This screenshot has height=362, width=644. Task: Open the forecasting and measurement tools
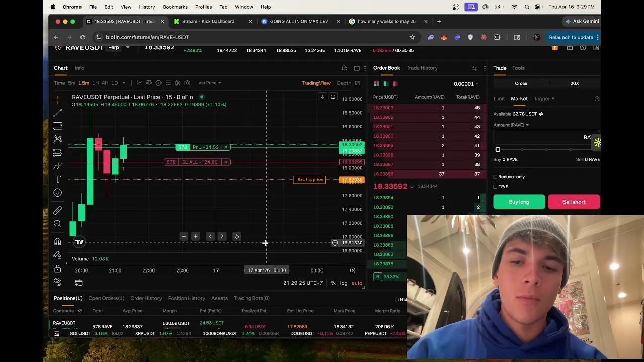58,152
